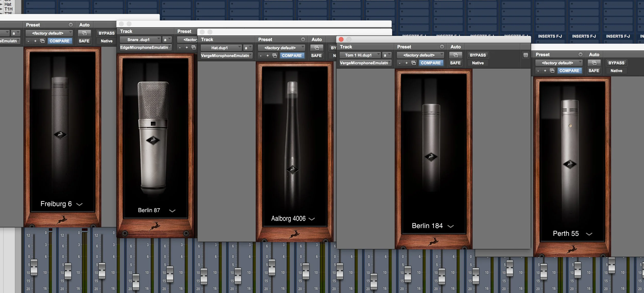
Task: Open Tom 1 Hi.dup1 track selector dropdown
Action: (360, 55)
